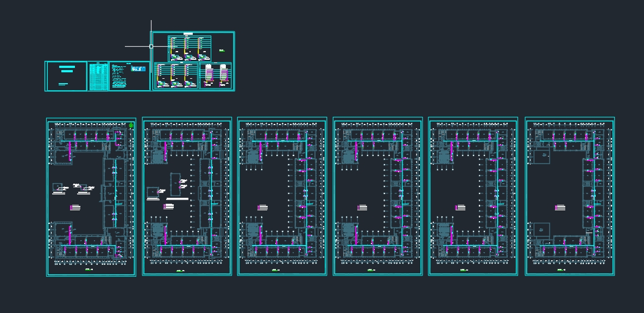Click the legend block in sixth floor plan

pos(560,208)
